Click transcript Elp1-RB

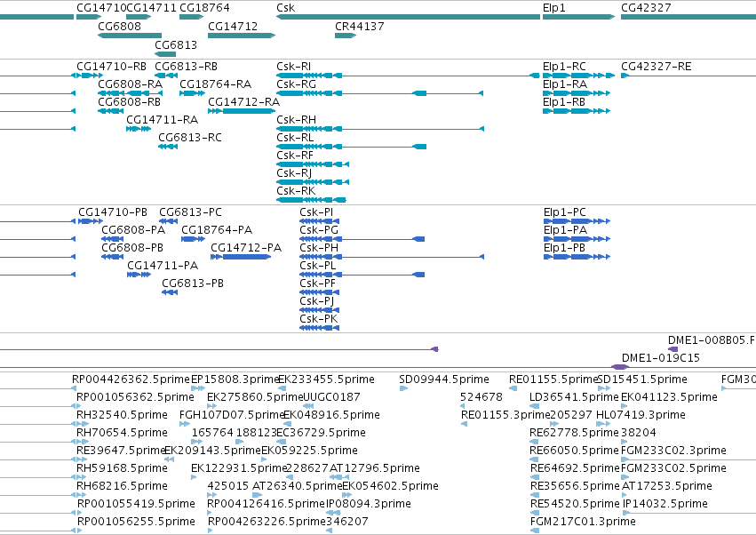point(564,102)
